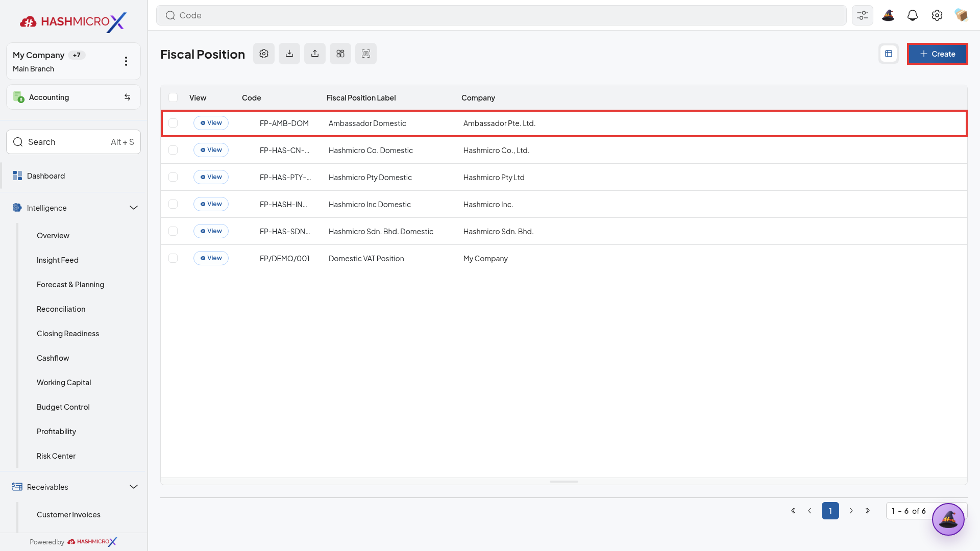Check the FP-AMB-DOM row checkbox
Viewport: 980px width, 551px height.
[173, 123]
